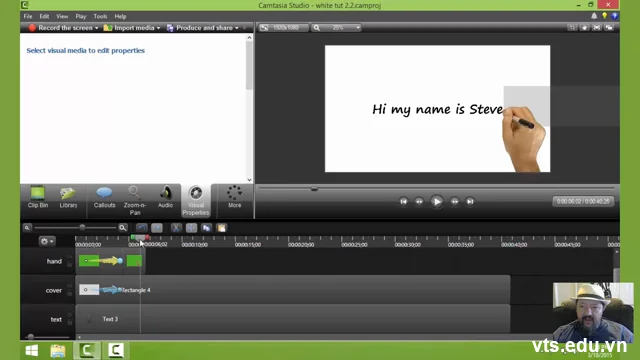Toggle pan hand mode in preview toolbar
This screenshot has height=360, width=640.
point(584,28)
